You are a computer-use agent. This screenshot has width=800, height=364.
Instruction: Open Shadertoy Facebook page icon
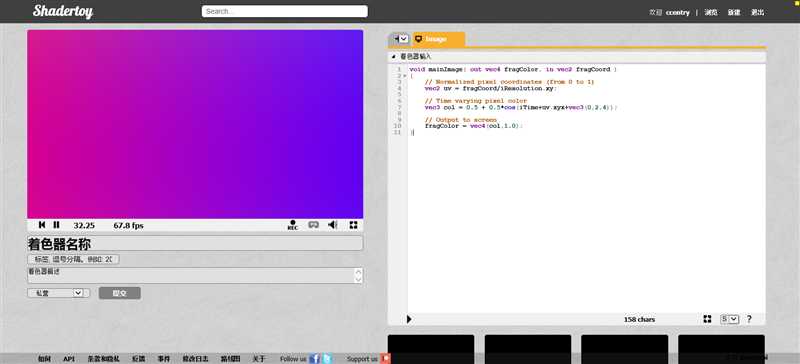click(314, 359)
